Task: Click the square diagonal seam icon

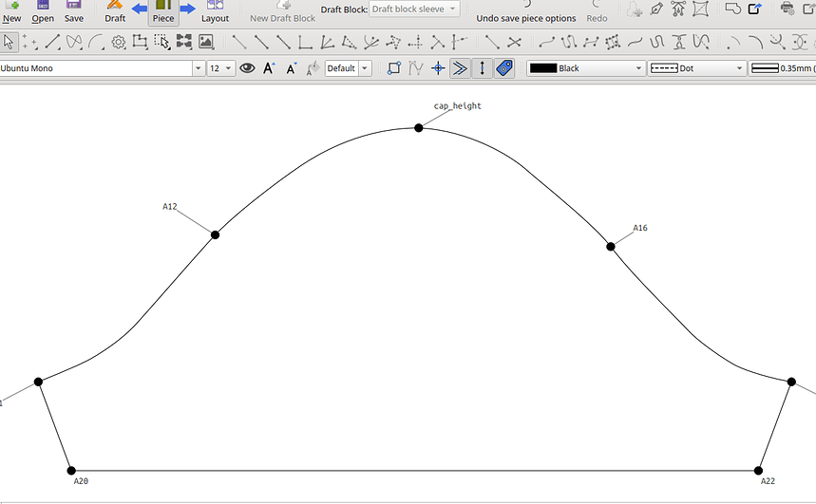Action: click(x=701, y=9)
